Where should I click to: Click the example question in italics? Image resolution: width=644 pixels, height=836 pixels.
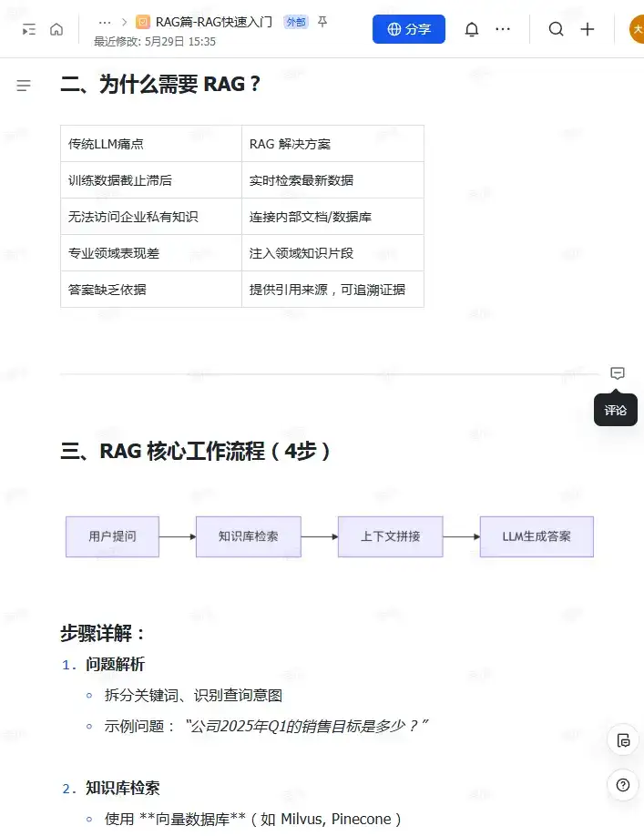(x=306, y=726)
